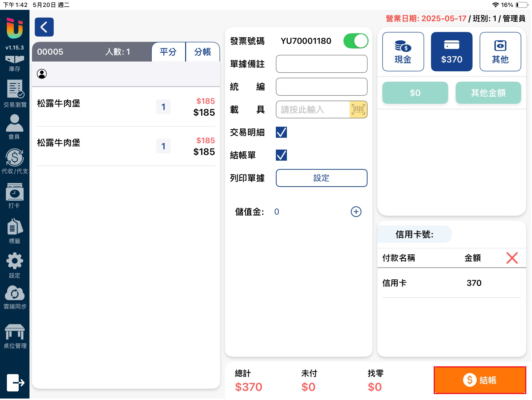Image resolution: width=532 pixels, height=400 pixels.
Task: Expand 儲值金 with the plus button
Action: pyautogui.click(x=356, y=212)
